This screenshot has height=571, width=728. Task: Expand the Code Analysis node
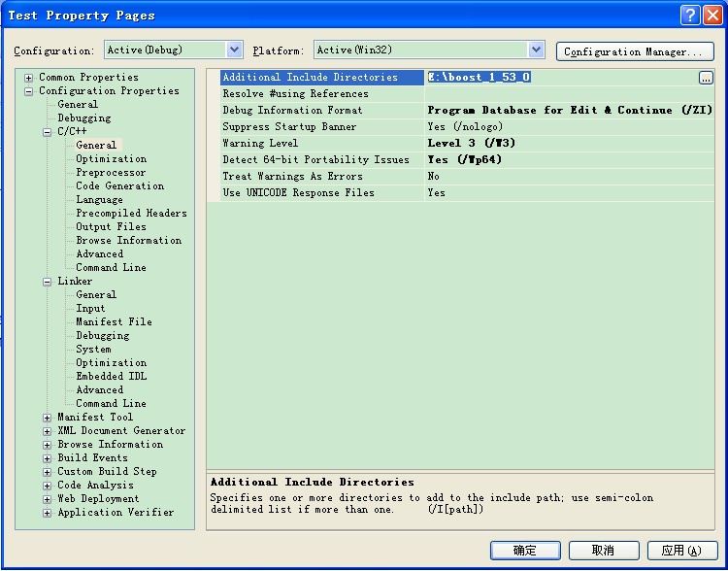coord(47,486)
